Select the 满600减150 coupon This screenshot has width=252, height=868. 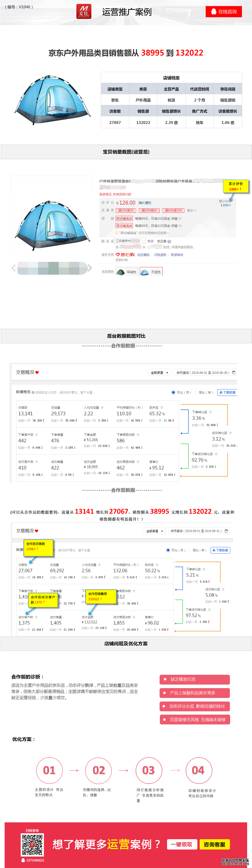[173, 210]
